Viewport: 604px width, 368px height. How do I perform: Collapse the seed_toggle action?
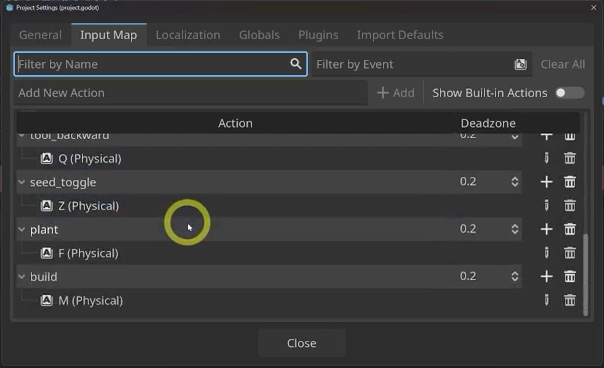click(x=22, y=182)
